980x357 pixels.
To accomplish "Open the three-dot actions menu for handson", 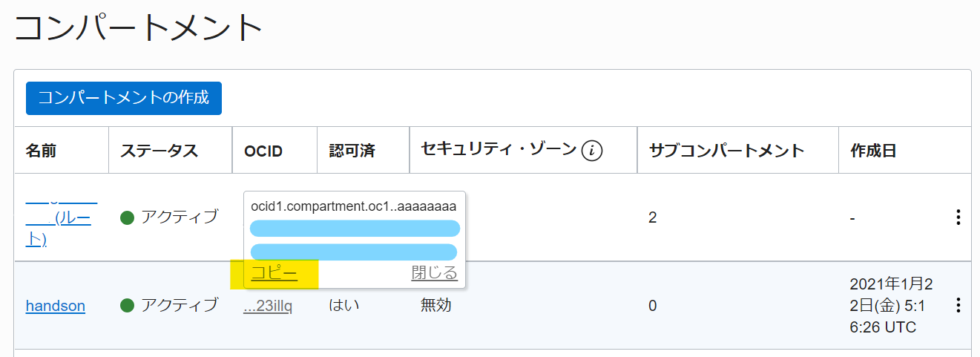I will click(958, 305).
